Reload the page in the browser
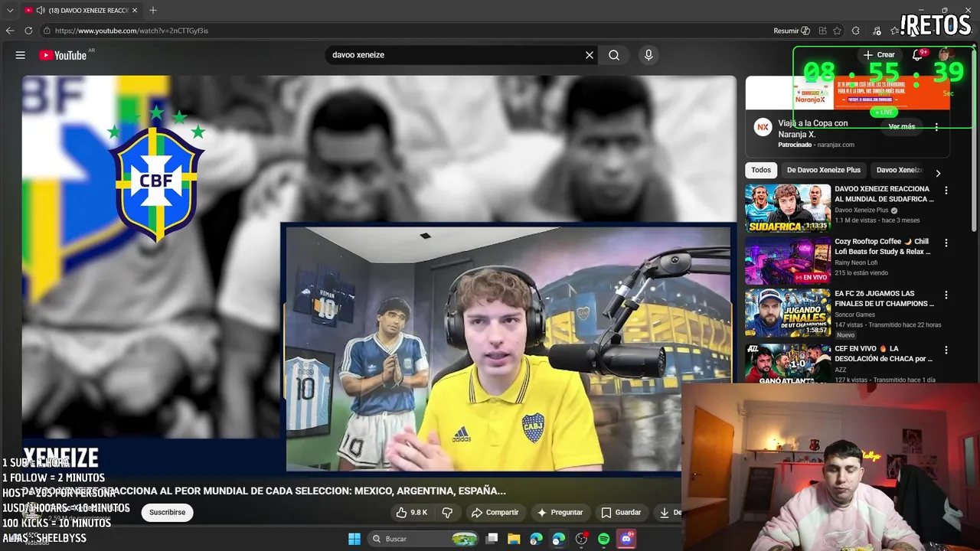 tap(28, 31)
